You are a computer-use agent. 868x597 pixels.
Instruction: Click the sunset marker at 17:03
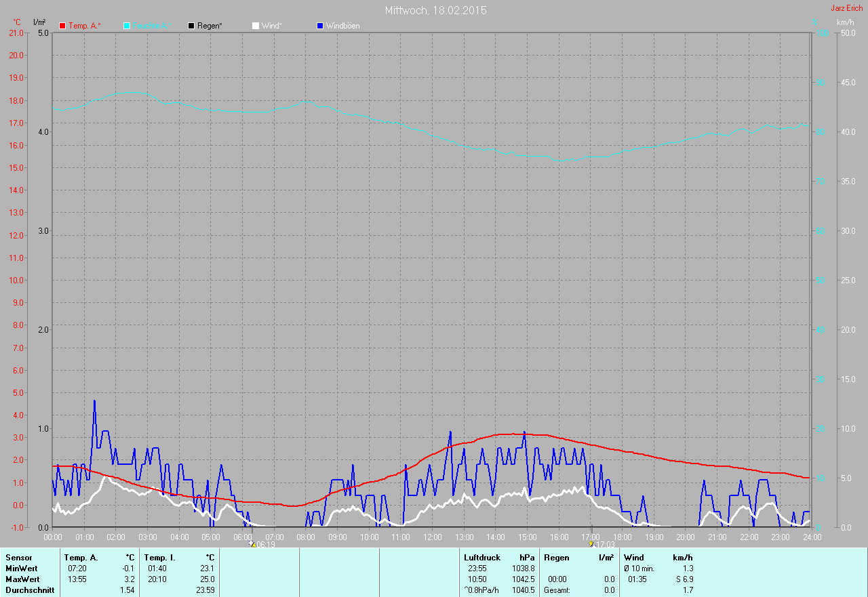[x=591, y=543]
